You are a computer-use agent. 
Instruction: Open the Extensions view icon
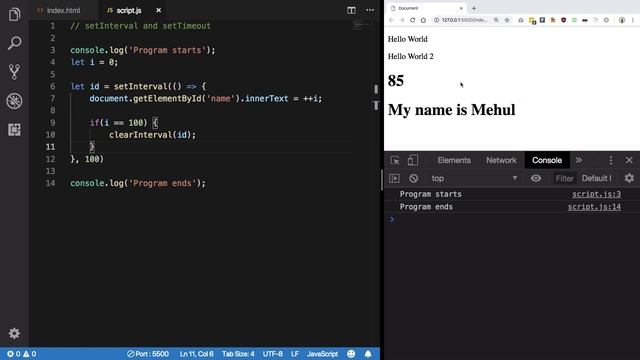14,130
